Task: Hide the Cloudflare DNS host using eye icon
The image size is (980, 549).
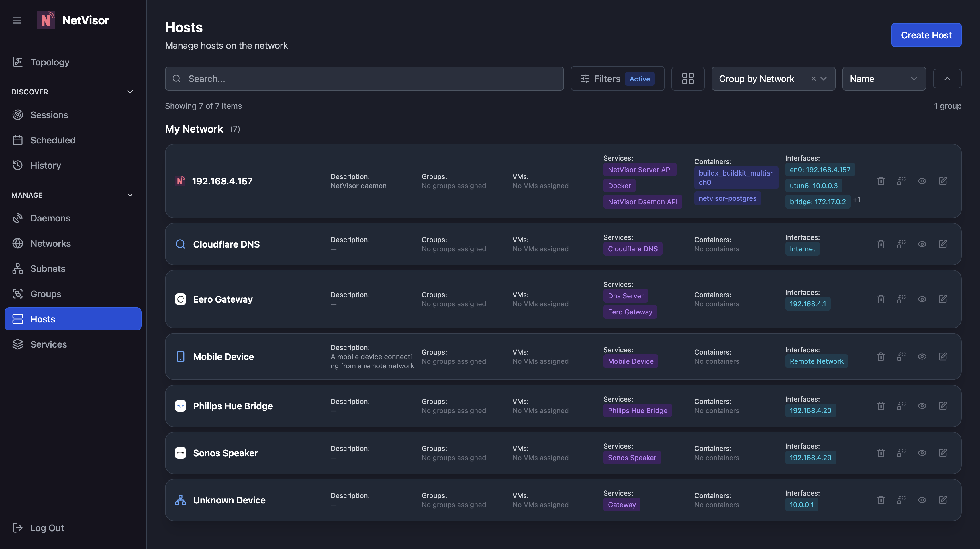Action: [922, 244]
